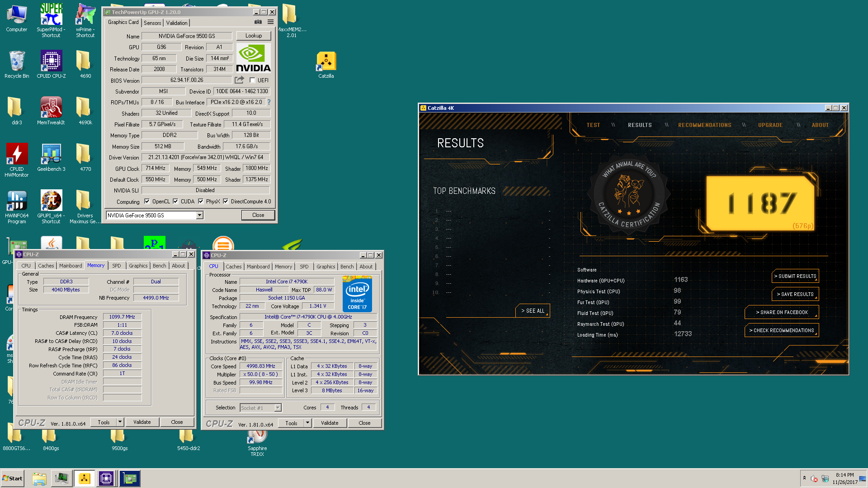The width and height of the screenshot is (868, 488).
Task: Launch CPUID HWMonitor icon
Action: pyautogui.click(x=17, y=160)
